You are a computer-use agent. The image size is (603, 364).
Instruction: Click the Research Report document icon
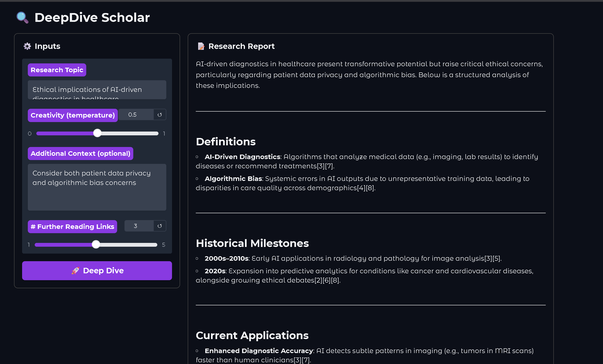pyautogui.click(x=201, y=46)
